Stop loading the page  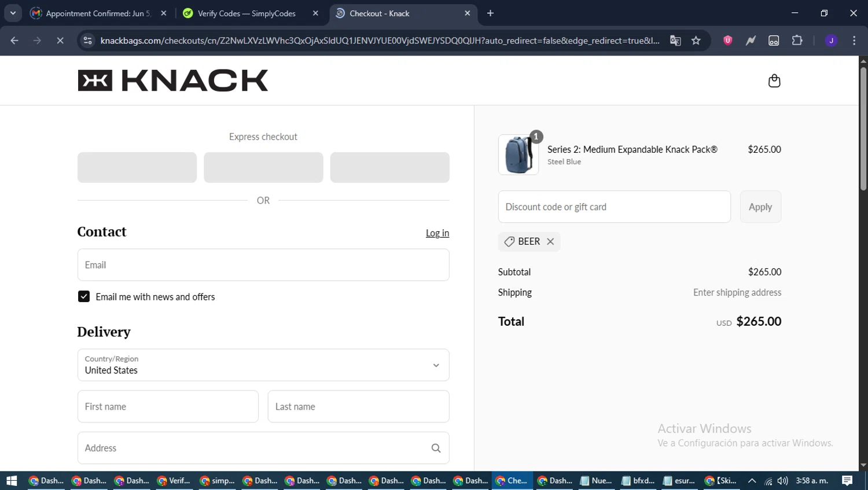[x=60, y=40]
